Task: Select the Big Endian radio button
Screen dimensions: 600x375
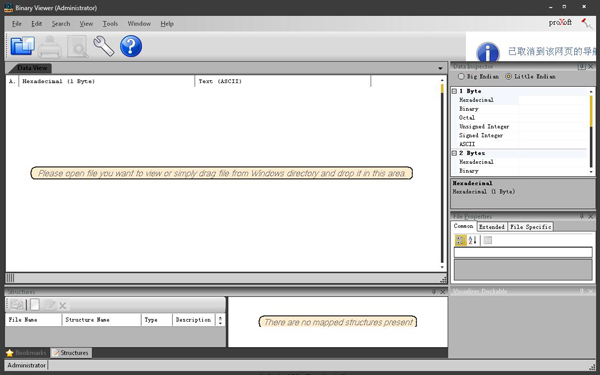Action: click(x=461, y=76)
